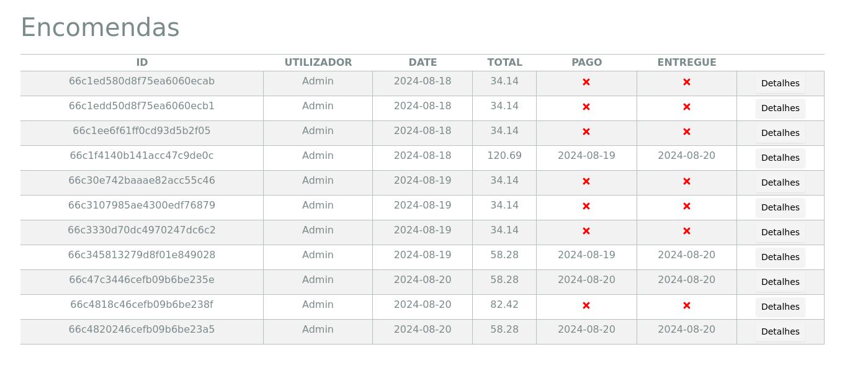Open Detalhes for order 66c3330d70dc4970247dc6c2

tap(780, 232)
